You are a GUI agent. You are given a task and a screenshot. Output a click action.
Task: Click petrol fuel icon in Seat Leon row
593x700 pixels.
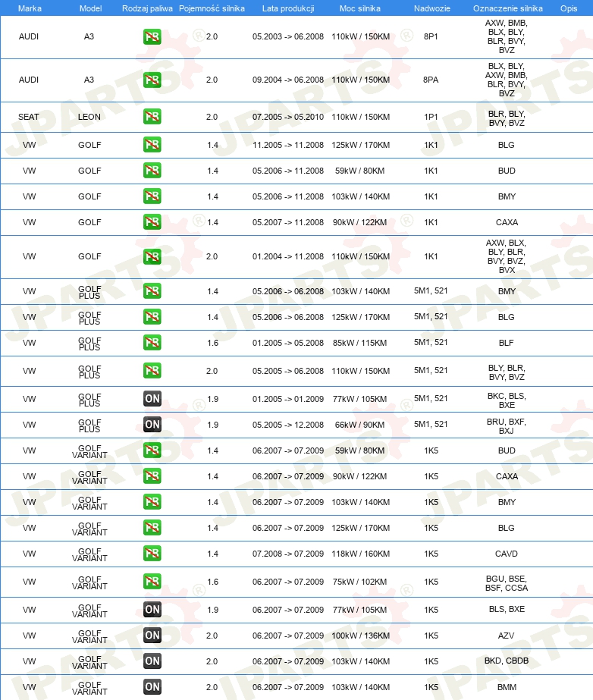click(x=152, y=117)
